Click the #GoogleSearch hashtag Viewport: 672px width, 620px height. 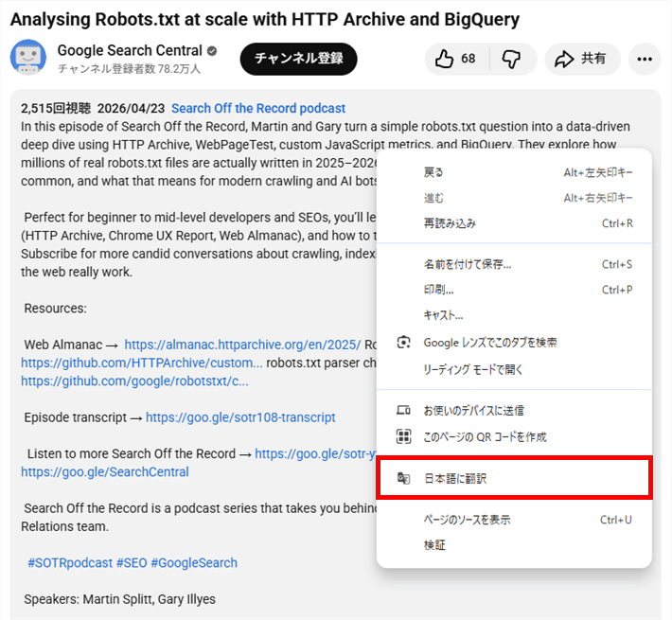click(x=194, y=562)
